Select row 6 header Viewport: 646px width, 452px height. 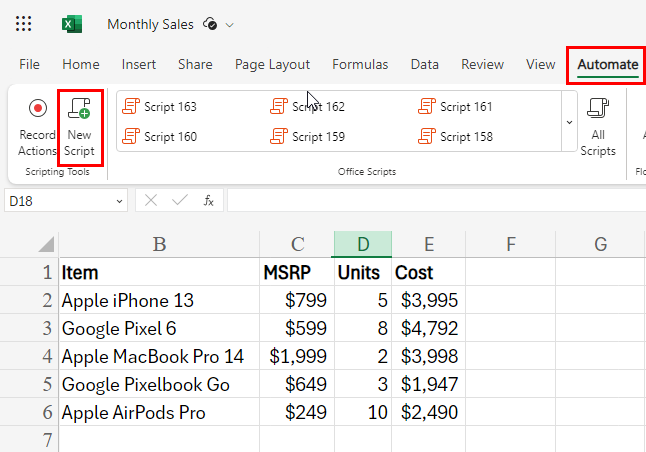29,412
